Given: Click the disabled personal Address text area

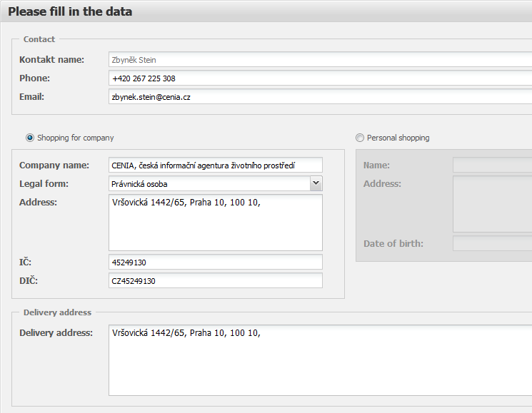Looking at the screenshot, I should (492, 204).
